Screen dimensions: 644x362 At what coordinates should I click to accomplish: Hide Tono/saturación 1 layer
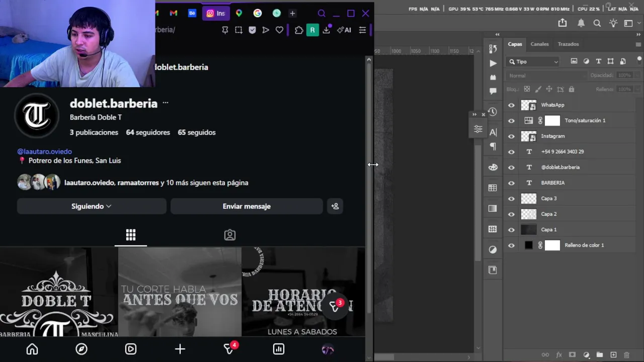512,121
